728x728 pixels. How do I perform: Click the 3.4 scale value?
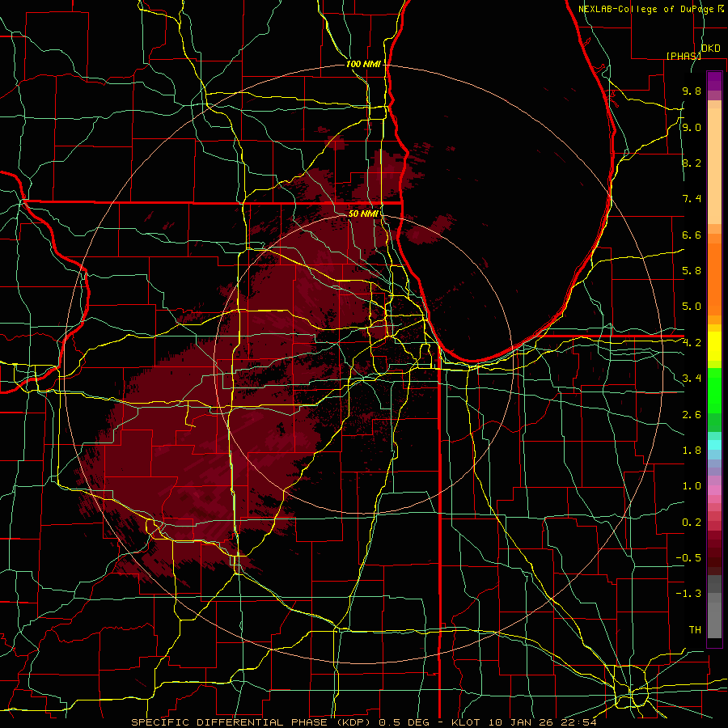pos(692,379)
